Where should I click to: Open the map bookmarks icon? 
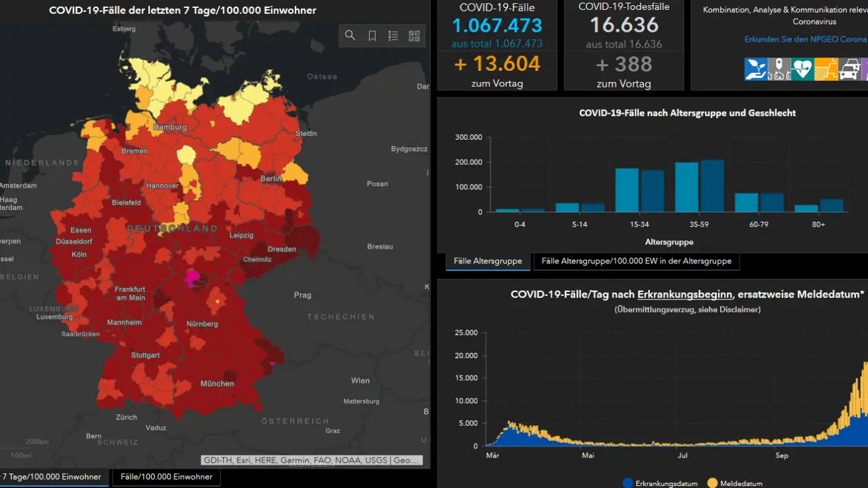[372, 36]
